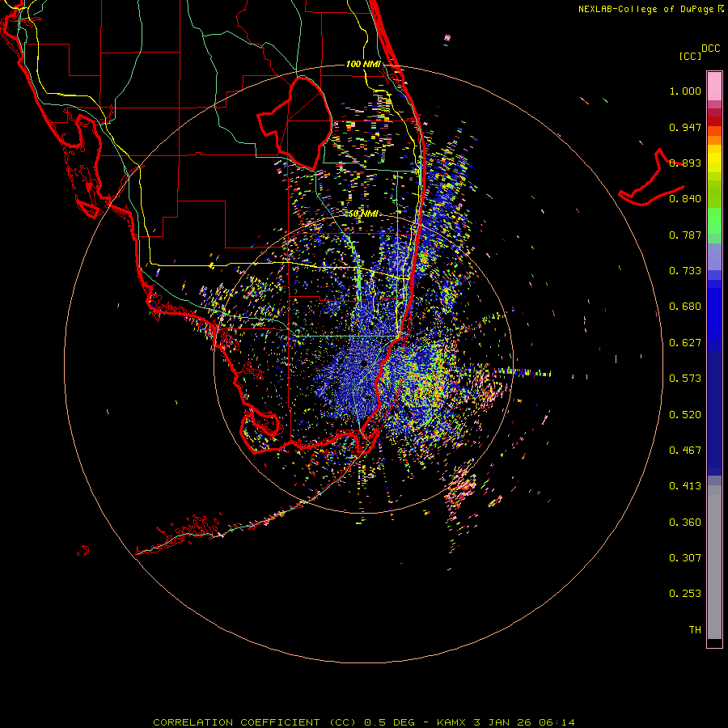Click the TH threshold label
Viewport: 728px width, 728px height.
click(695, 630)
